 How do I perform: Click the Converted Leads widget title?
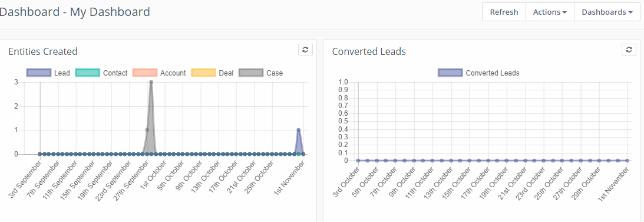click(x=369, y=51)
